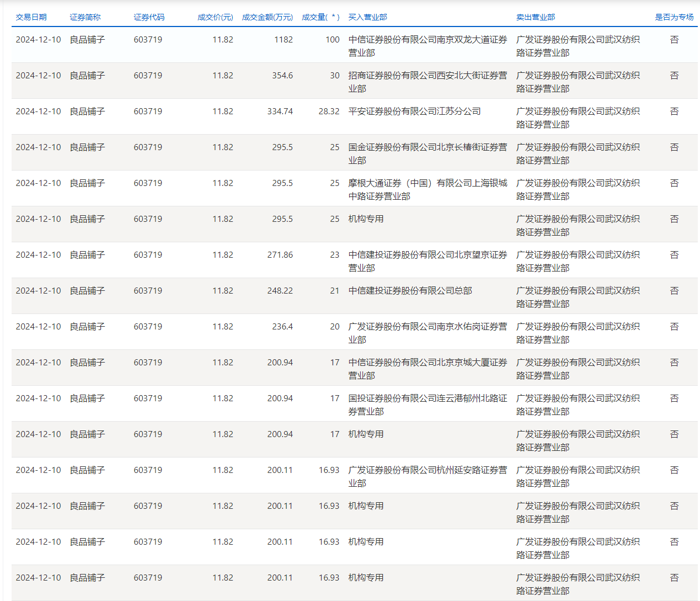Image resolution: width=700 pixels, height=601 pixels.
Task: Select buyer 平安证券股份有限公司江苏分公司
Action: (x=414, y=111)
